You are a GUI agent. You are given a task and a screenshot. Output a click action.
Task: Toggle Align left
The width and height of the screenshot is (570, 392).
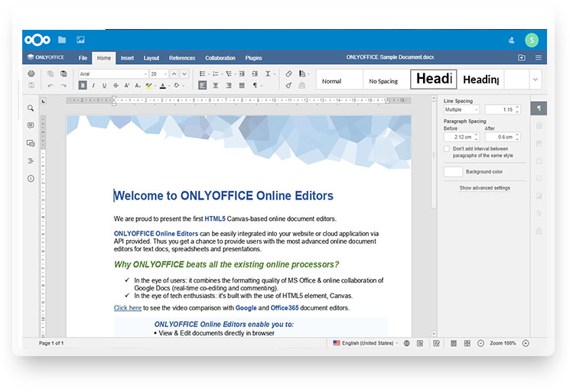pyautogui.click(x=203, y=86)
